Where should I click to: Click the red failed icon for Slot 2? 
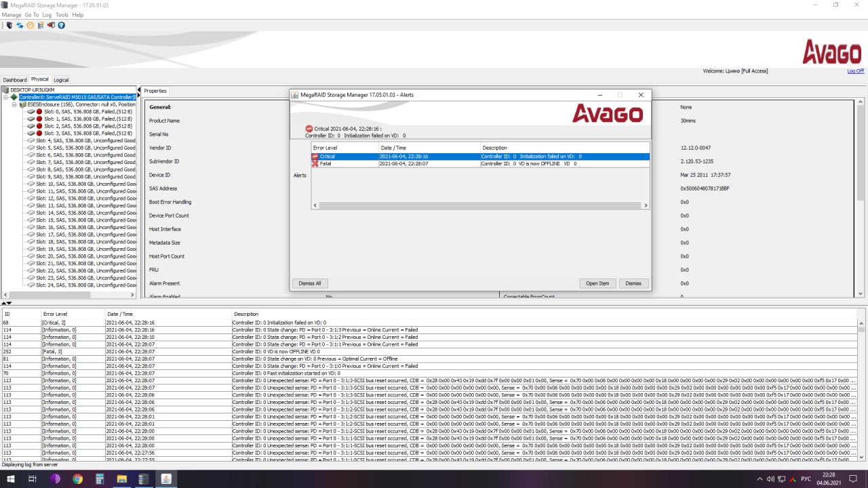click(39, 126)
